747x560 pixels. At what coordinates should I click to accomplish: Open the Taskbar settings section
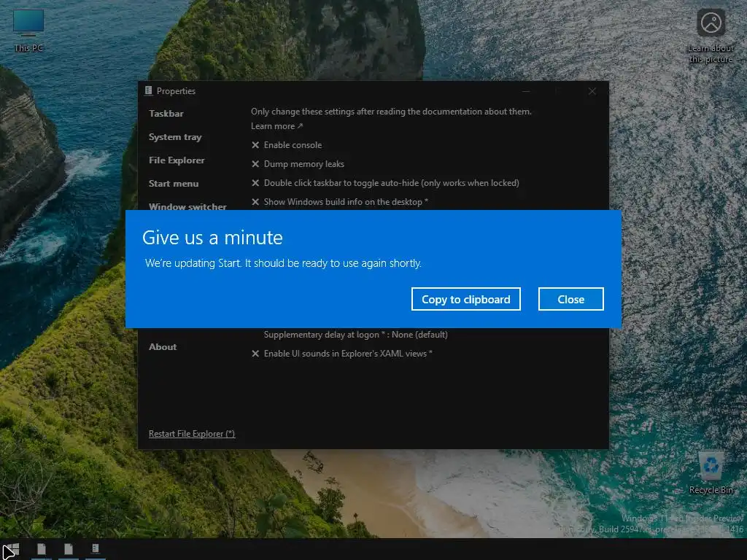166,113
